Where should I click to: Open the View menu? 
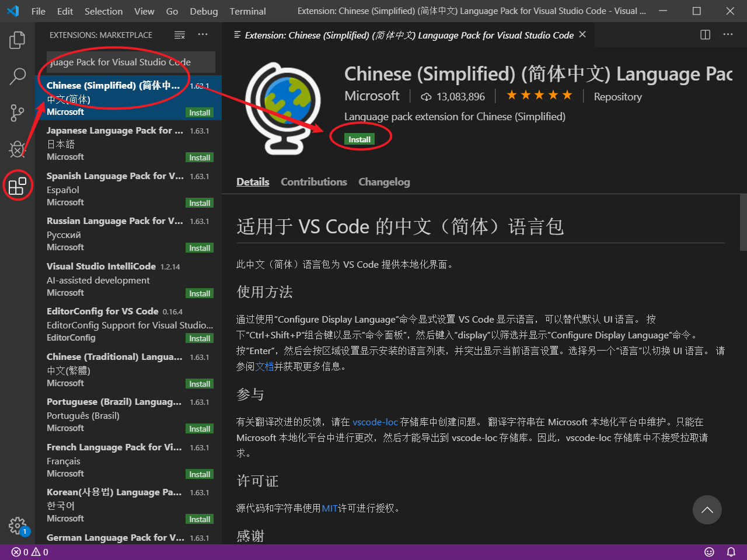click(144, 11)
